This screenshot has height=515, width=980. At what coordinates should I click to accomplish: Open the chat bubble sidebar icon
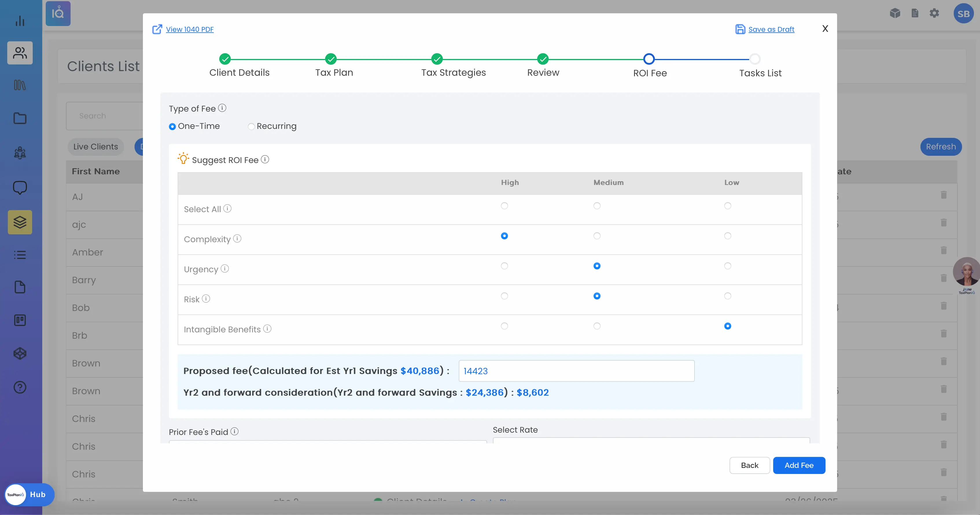pos(20,187)
